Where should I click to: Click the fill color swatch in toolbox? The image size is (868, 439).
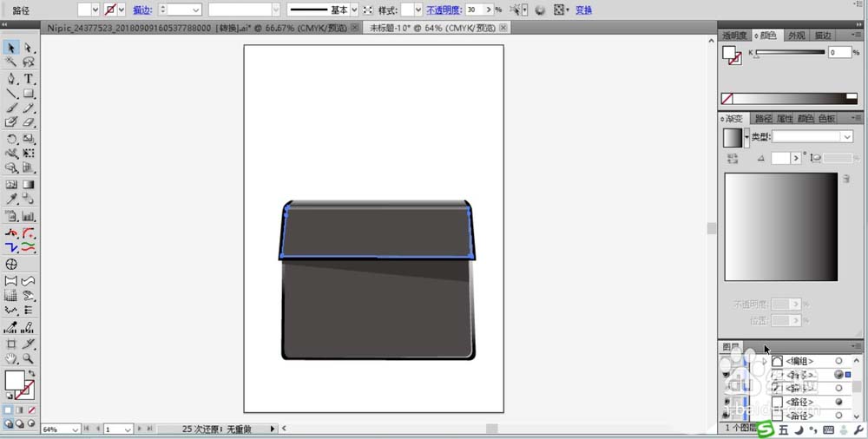(15, 380)
